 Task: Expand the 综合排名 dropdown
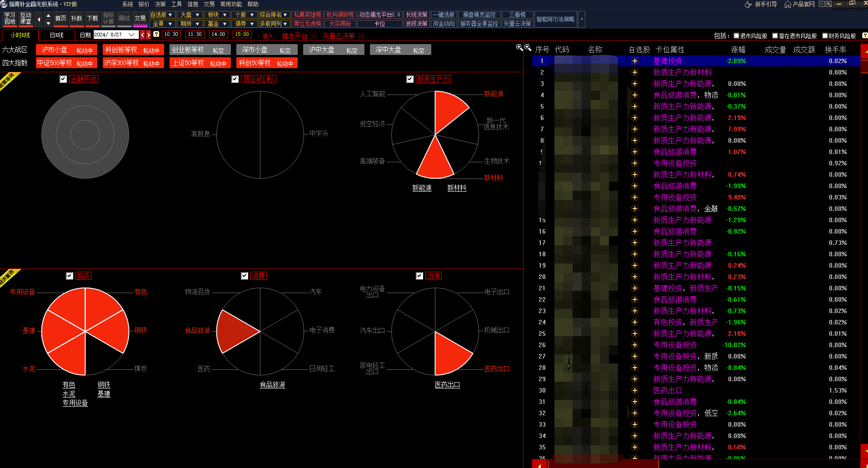pos(274,15)
